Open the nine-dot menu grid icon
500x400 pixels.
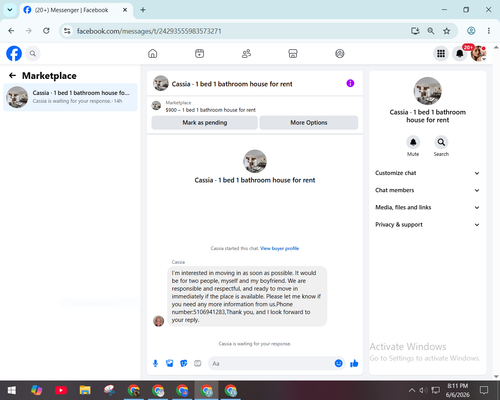point(441,53)
